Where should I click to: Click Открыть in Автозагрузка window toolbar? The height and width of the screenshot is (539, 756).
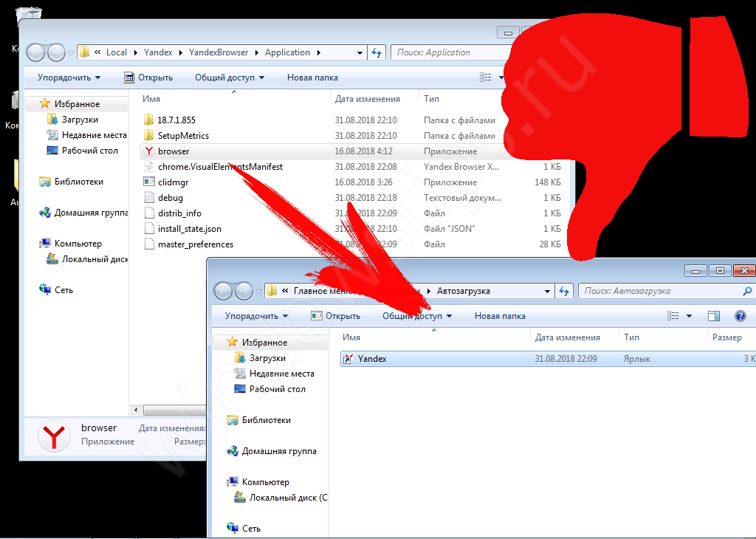tap(336, 316)
